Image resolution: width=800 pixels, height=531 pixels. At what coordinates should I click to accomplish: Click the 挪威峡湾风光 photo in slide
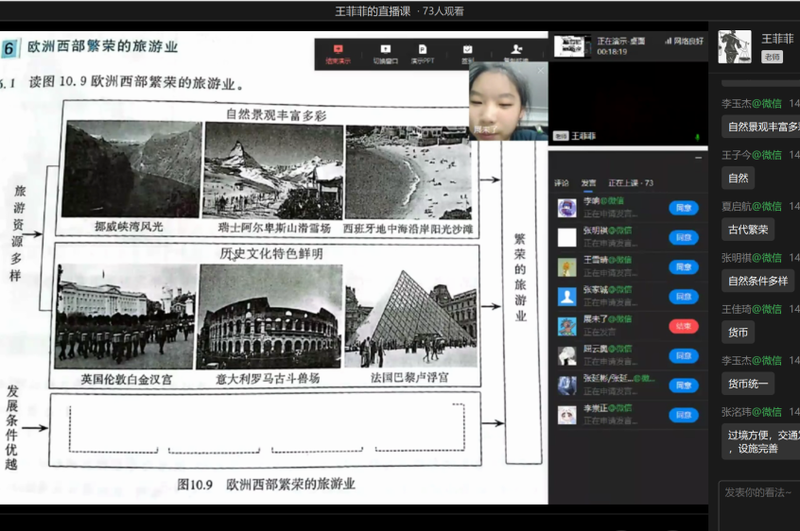tap(132, 169)
